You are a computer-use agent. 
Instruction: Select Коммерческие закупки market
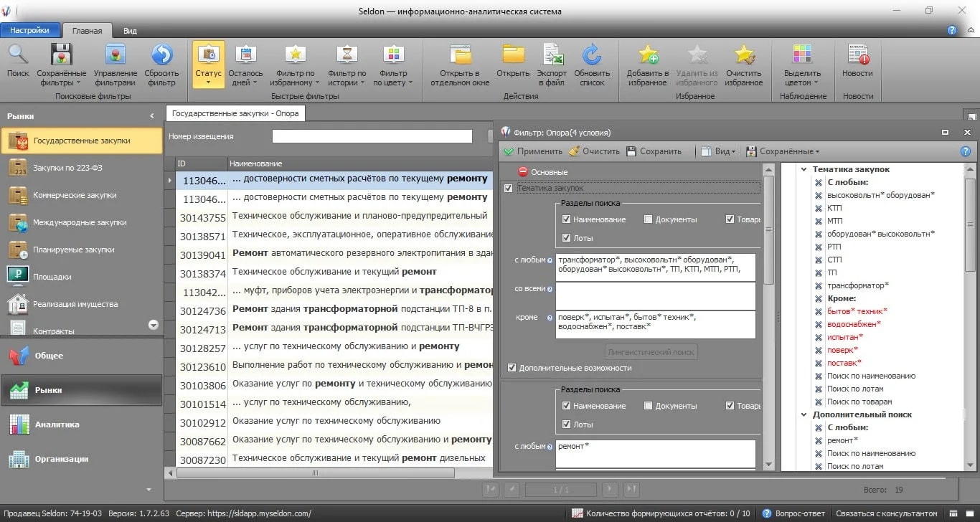[x=82, y=195]
